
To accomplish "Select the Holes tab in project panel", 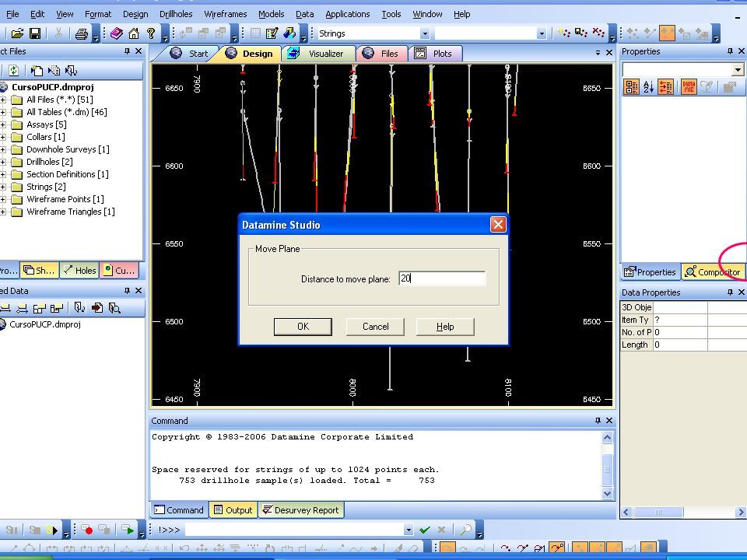I will (x=79, y=270).
